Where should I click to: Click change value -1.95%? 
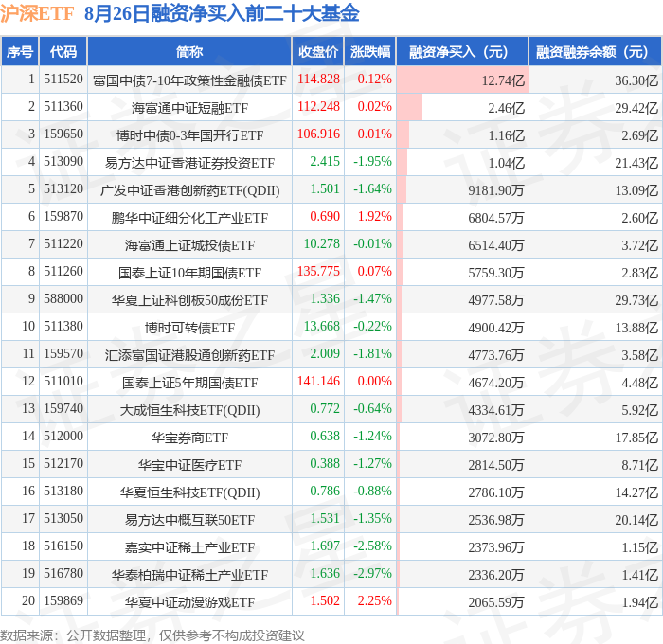coord(372,162)
